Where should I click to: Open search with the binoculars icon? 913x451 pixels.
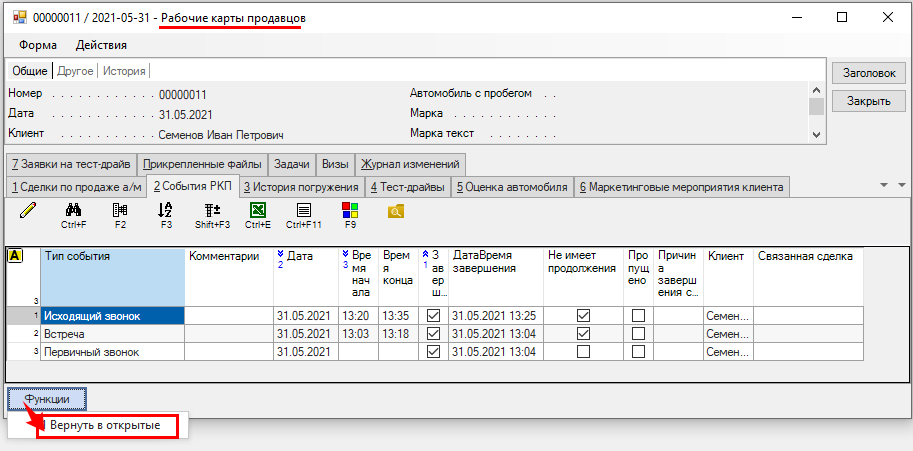[x=73, y=210]
